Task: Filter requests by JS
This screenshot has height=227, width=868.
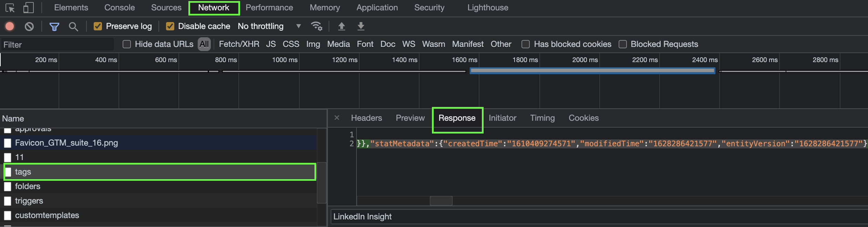Action: tap(271, 44)
